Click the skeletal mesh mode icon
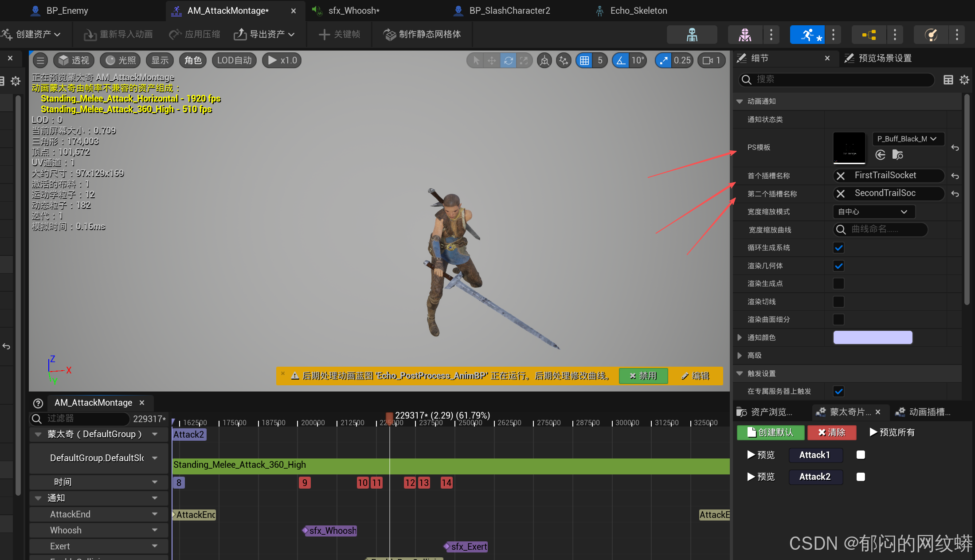Image resolution: width=975 pixels, height=560 pixels. 745,35
